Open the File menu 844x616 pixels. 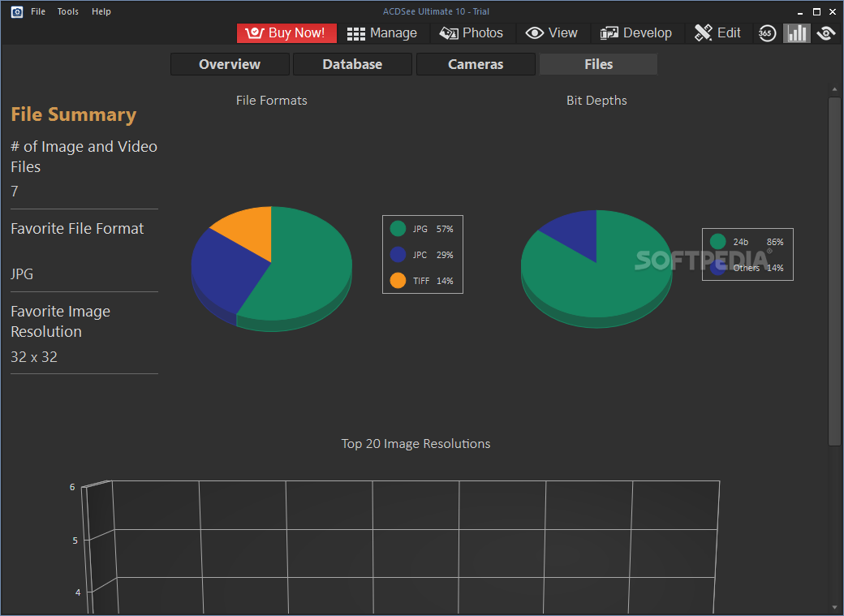(38, 11)
